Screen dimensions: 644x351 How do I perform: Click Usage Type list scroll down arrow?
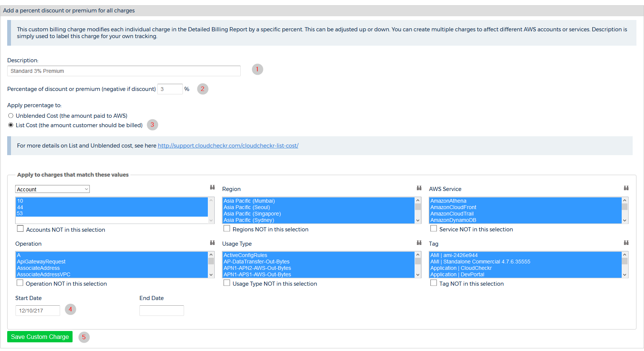pyautogui.click(x=418, y=275)
